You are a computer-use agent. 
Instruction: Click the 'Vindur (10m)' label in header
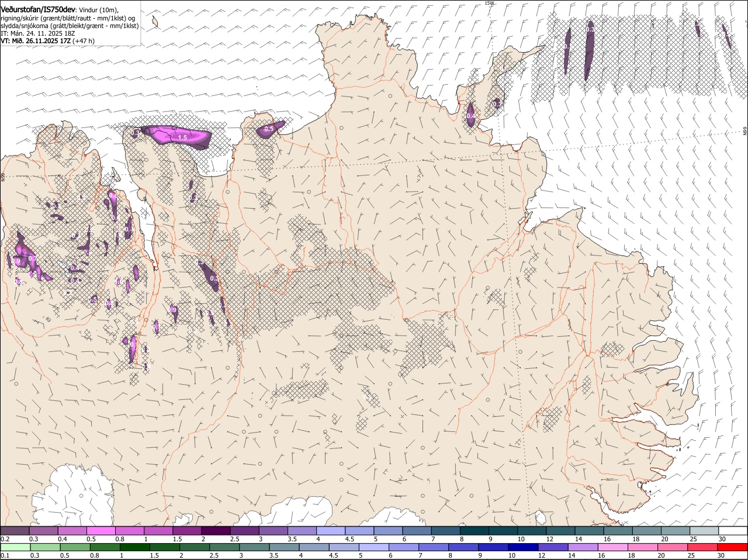pyautogui.click(x=99, y=11)
